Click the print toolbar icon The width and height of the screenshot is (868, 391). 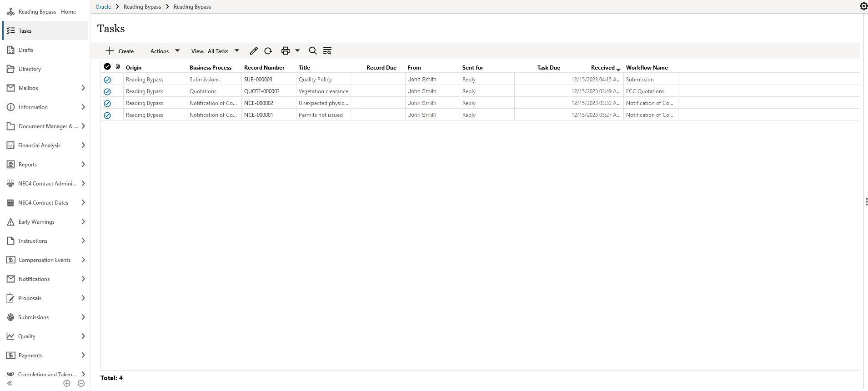click(x=286, y=51)
